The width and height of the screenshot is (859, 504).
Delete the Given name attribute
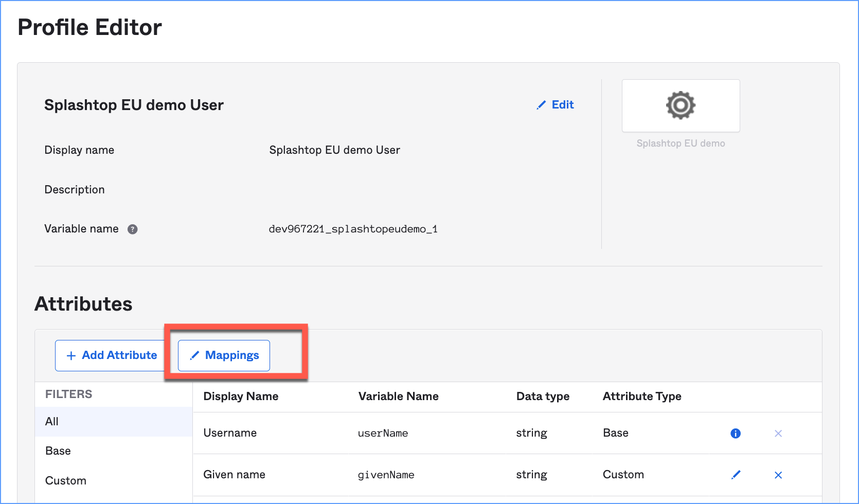coord(778,475)
